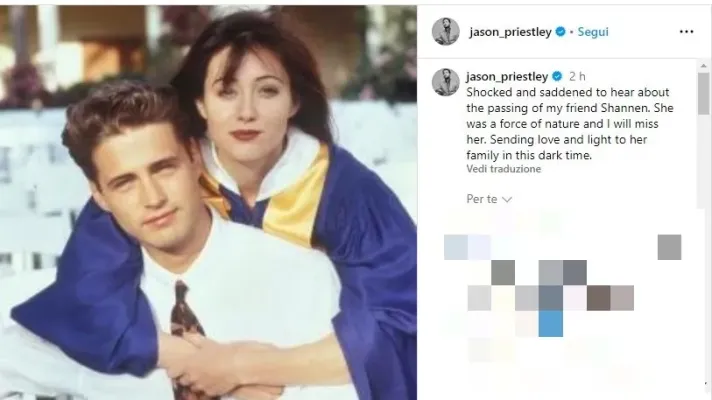Click the jason_priestley username above the caption
Image resolution: width=712 pixels, height=400 pixels.
click(x=507, y=77)
